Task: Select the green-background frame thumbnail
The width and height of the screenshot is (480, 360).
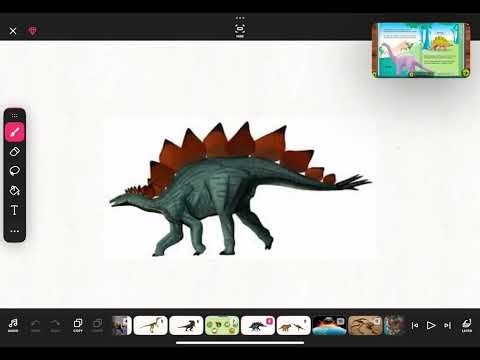Action: tap(222, 325)
